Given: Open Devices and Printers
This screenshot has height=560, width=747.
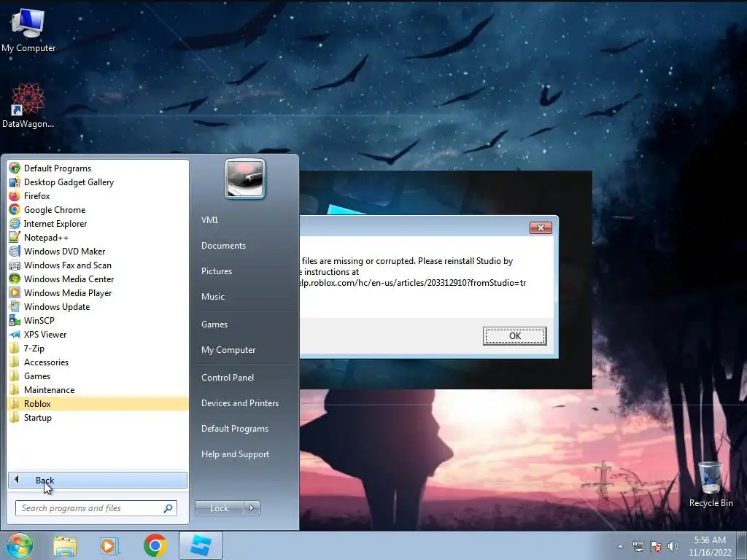Looking at the screenshot, I should [239, 402].
